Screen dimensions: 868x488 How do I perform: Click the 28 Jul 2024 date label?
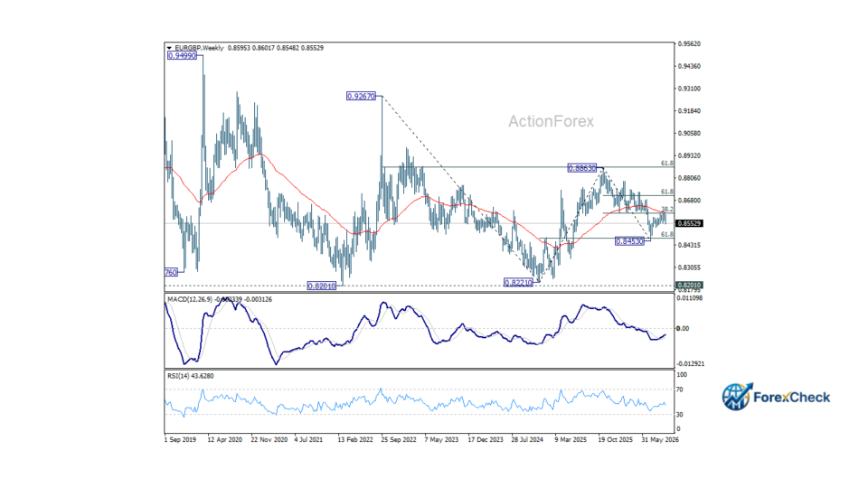click(527, 440)
